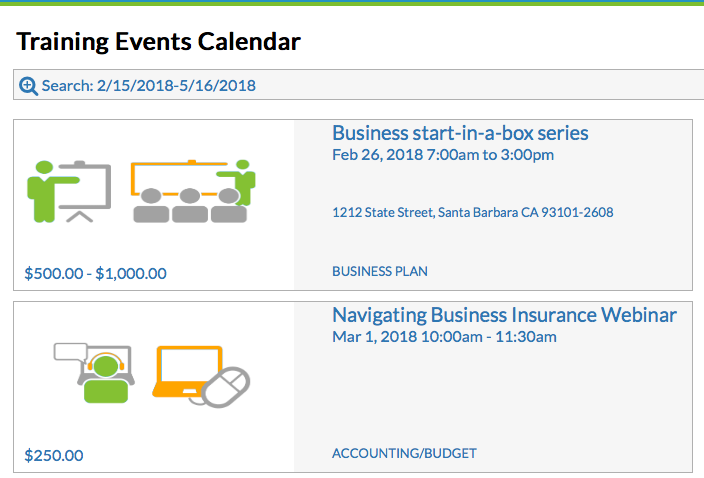
Task: Click the orange instructor pointing at the board
Action: [242, 180]
